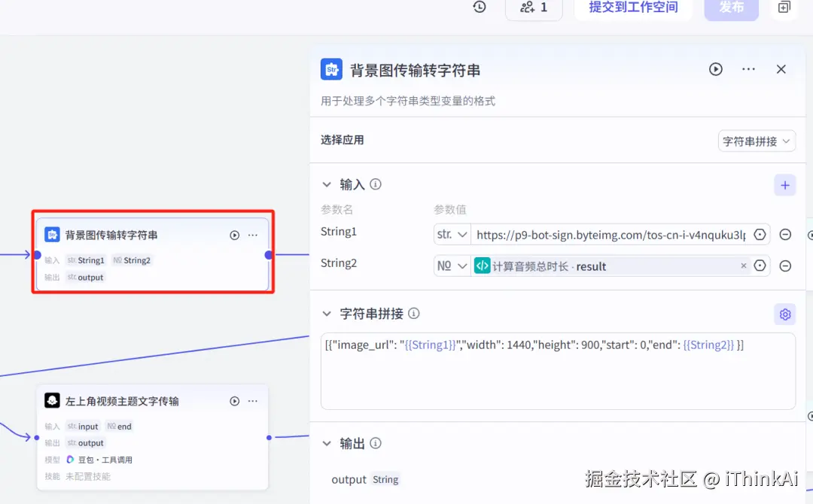Click the variable reference icon beside String1 value
The image size is (813, 504).
click(760, 234)
